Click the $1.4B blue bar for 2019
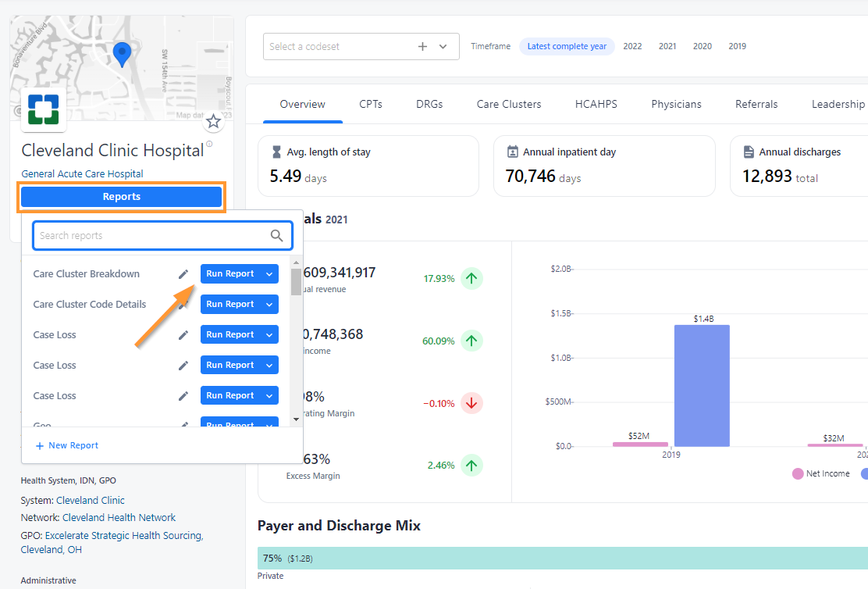The width and height of the screenshot is (868, 589). [x=702, y=386]
